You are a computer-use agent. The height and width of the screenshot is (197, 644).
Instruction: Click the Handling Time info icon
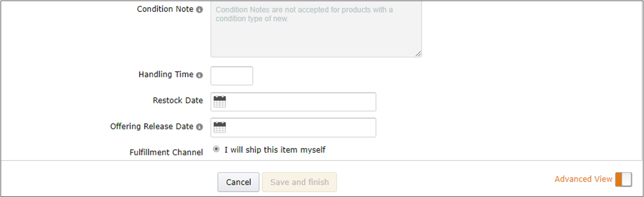[199, 75]
